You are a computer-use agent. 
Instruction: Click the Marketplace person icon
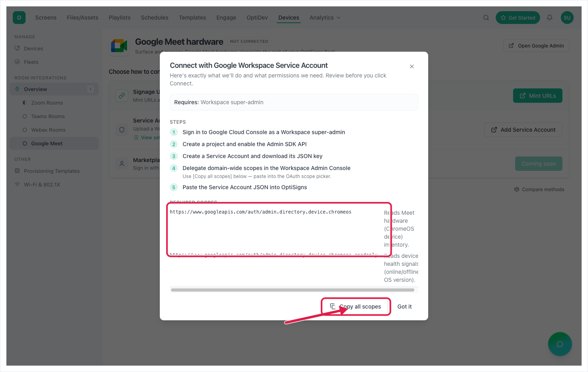click(122, 164)
